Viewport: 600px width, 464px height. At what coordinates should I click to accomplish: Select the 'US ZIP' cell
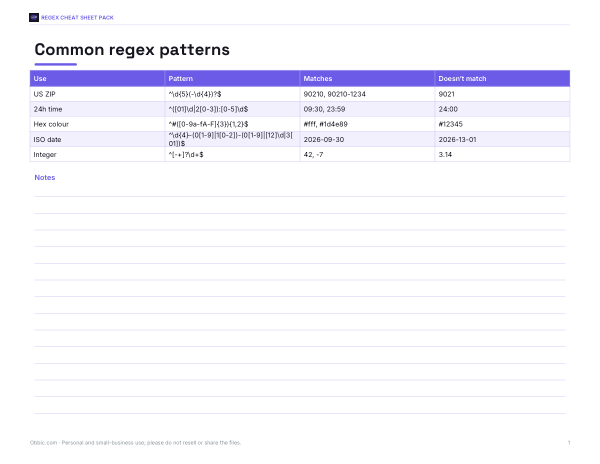coord(97,94)
